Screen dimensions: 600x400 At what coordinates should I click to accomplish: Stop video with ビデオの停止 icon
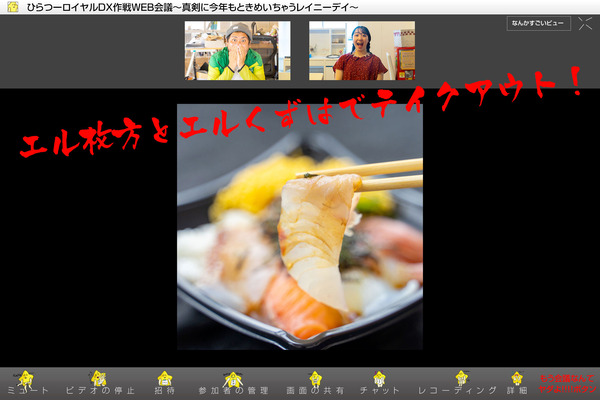99,377
